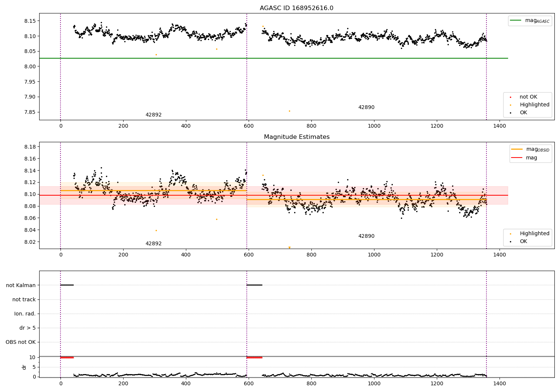This screenshot has height=392, width=560.
Task: Click the red line sample beside 'mag' legend
Action: pyautogui.click(x=517, y=158)
